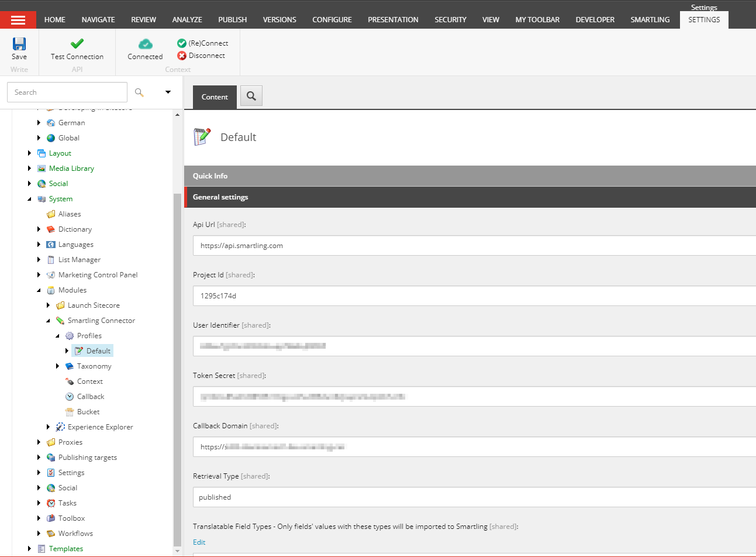Open the DEVELOPER ribbon tab

click(595, 20)
